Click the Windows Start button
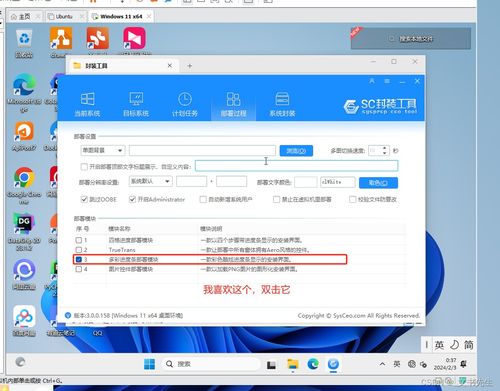Image resolution: width=500 pixels, height=391 pixels. coord(149,364)
